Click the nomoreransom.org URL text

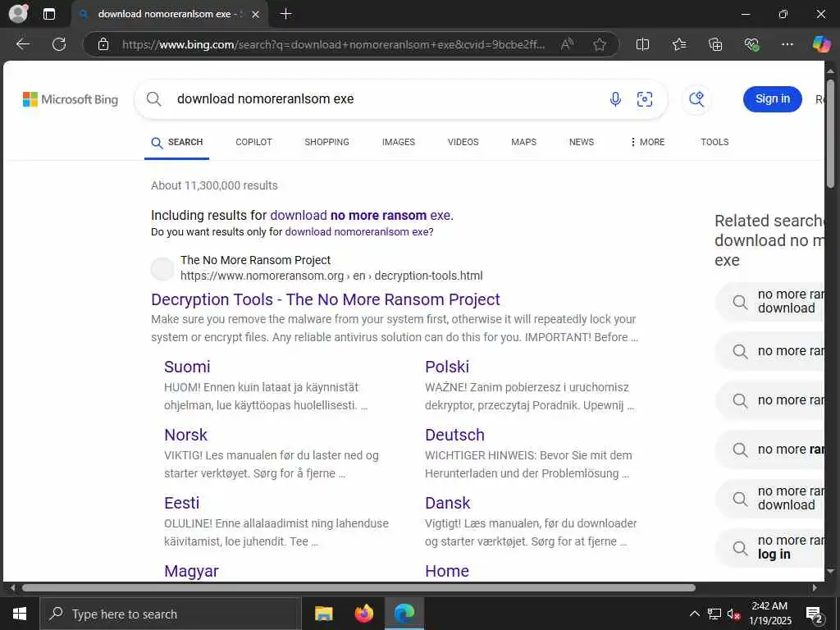[x=331, y=276]
